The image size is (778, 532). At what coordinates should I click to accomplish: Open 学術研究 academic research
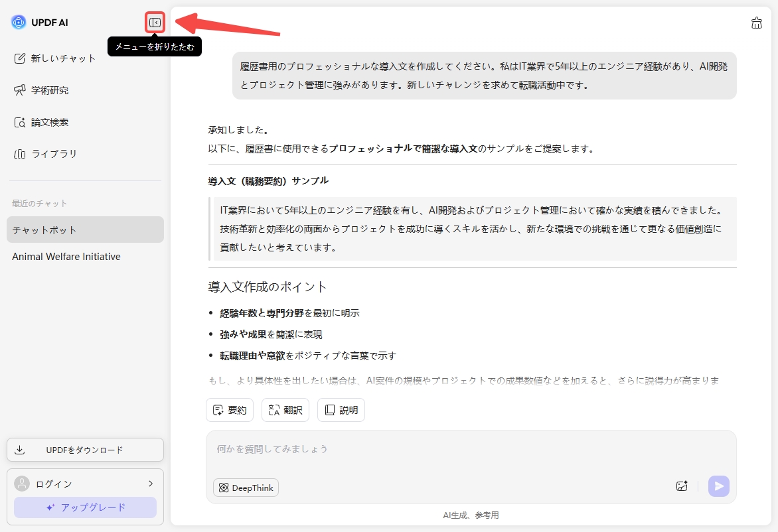coord(41,90)
